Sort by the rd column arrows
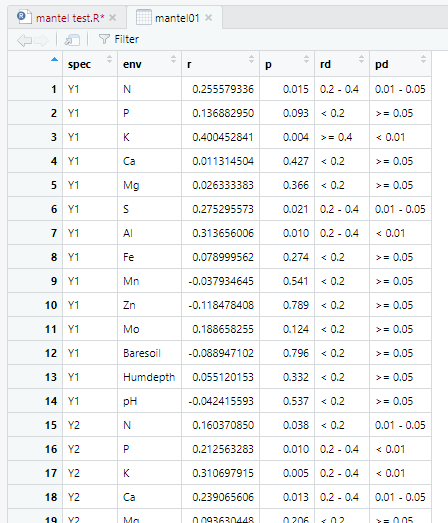This screenshot has width=448, height=523. pyautogui.click(x=362, y=59)
